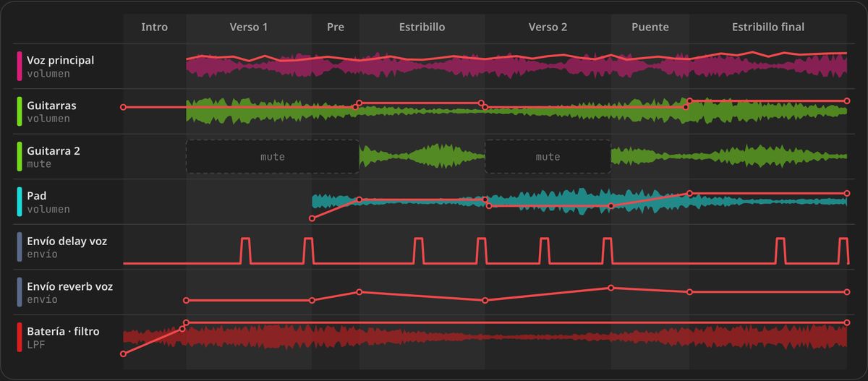Viewport: 868px width, 381px height.
Task: Select the Batería red waveform clip
Action: click(485, 338)
